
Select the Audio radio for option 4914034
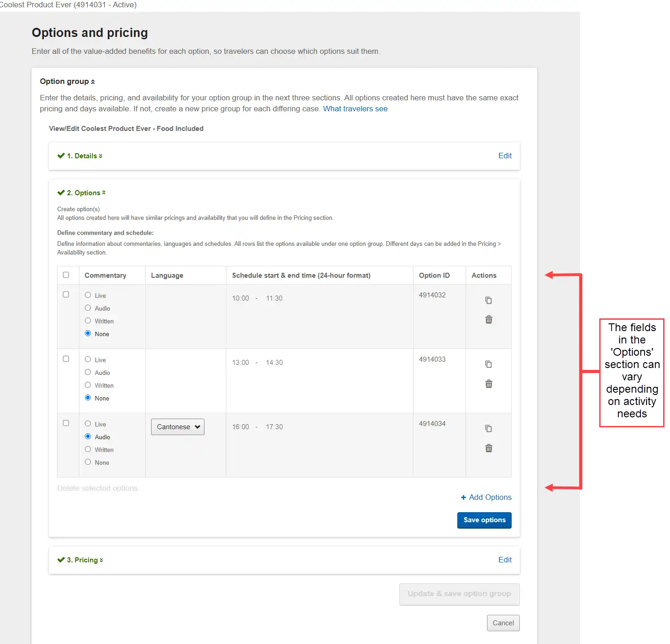click(x=88, y=436)
